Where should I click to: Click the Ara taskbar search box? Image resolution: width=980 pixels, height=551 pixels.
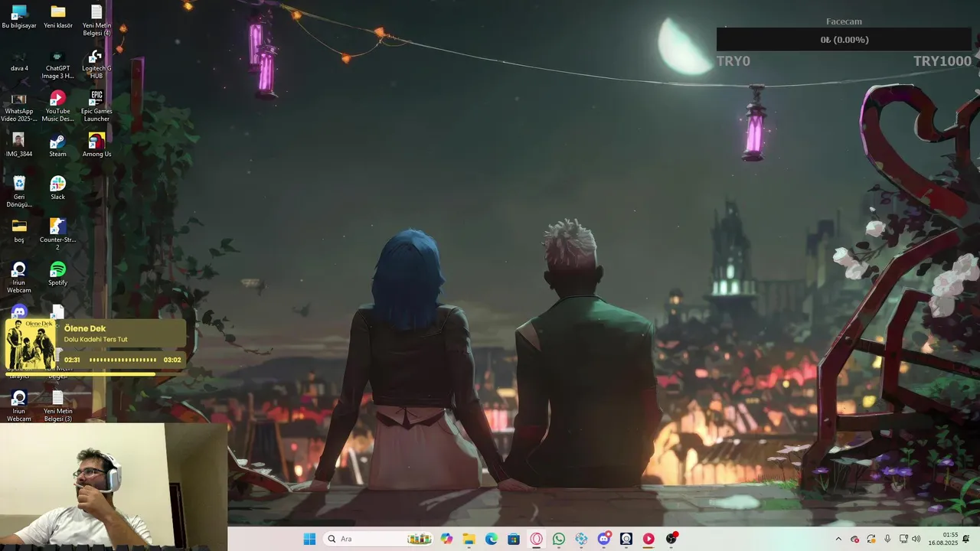[379, 539]
